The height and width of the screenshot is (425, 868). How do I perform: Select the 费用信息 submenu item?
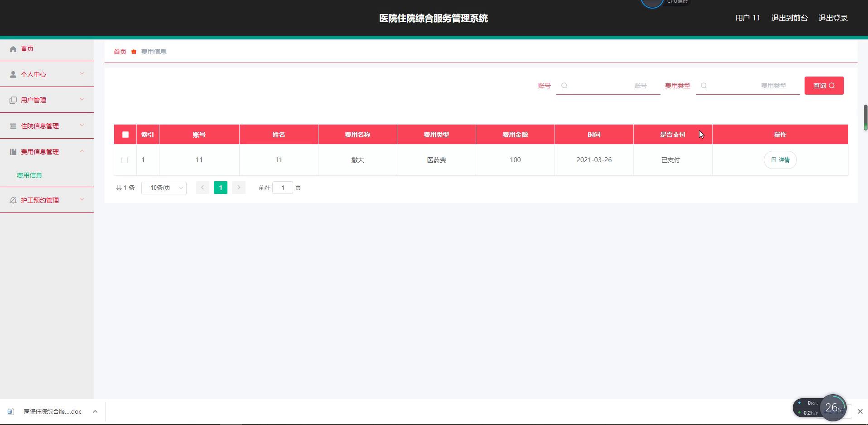[29, 175]
